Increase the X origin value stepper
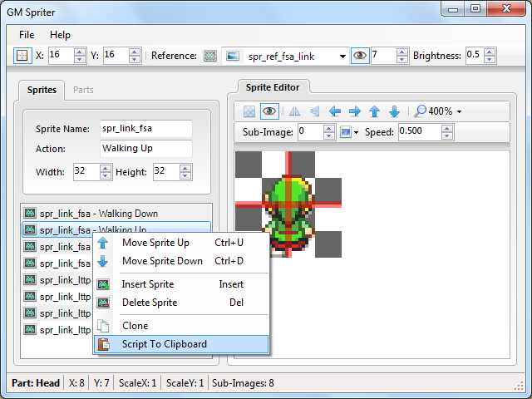 coord(80,52)
